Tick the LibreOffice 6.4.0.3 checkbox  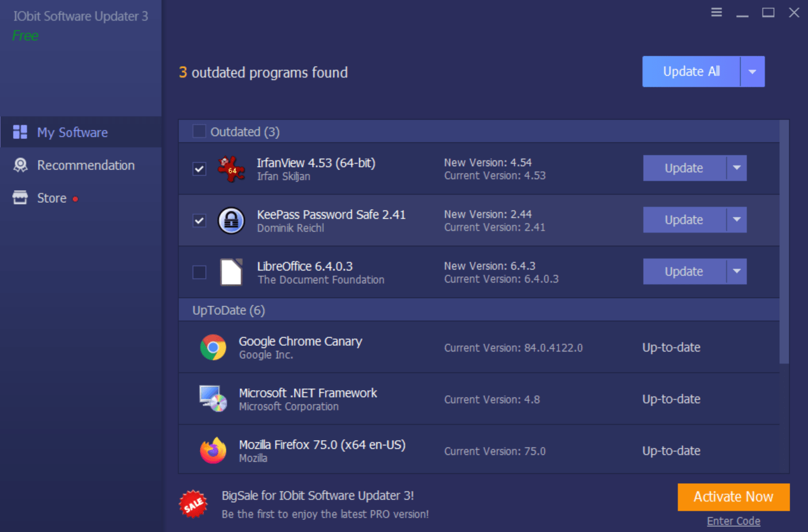[x=199, y=272]
